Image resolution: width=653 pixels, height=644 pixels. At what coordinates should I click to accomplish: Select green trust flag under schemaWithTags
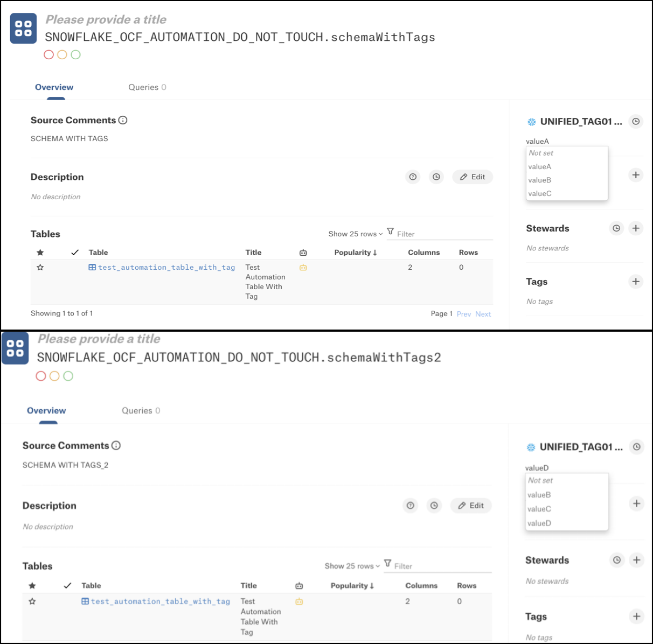[x=76, y=54]
